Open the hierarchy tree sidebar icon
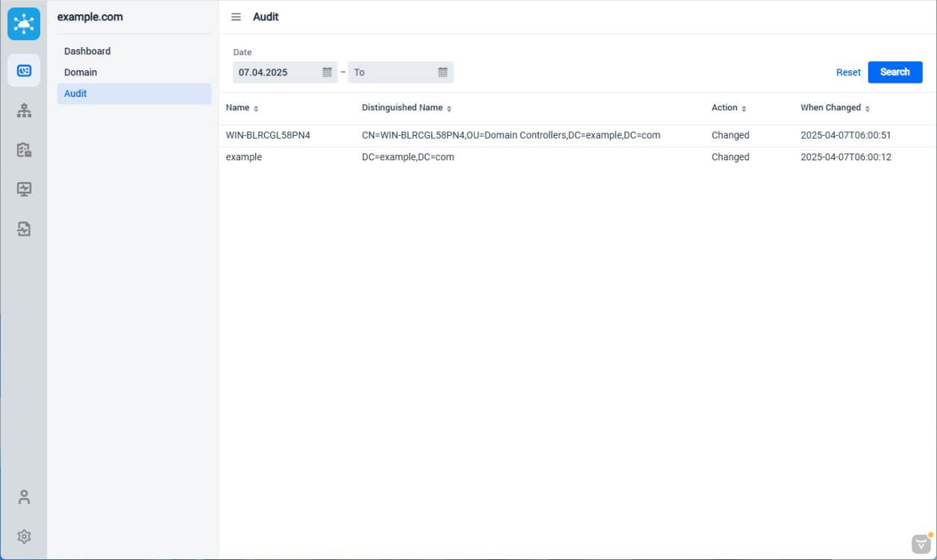 (x=24, y=111)
